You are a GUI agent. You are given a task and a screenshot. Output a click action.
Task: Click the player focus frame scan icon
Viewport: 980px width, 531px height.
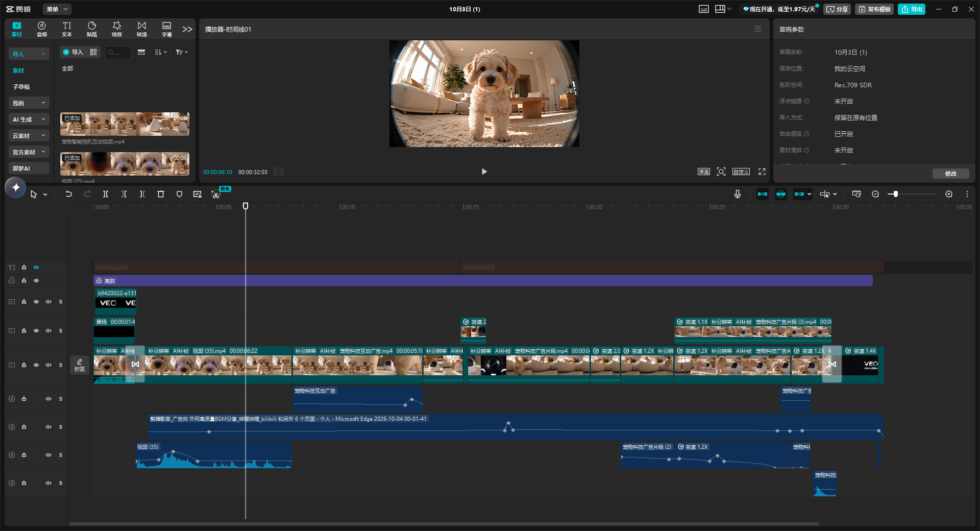721,172
